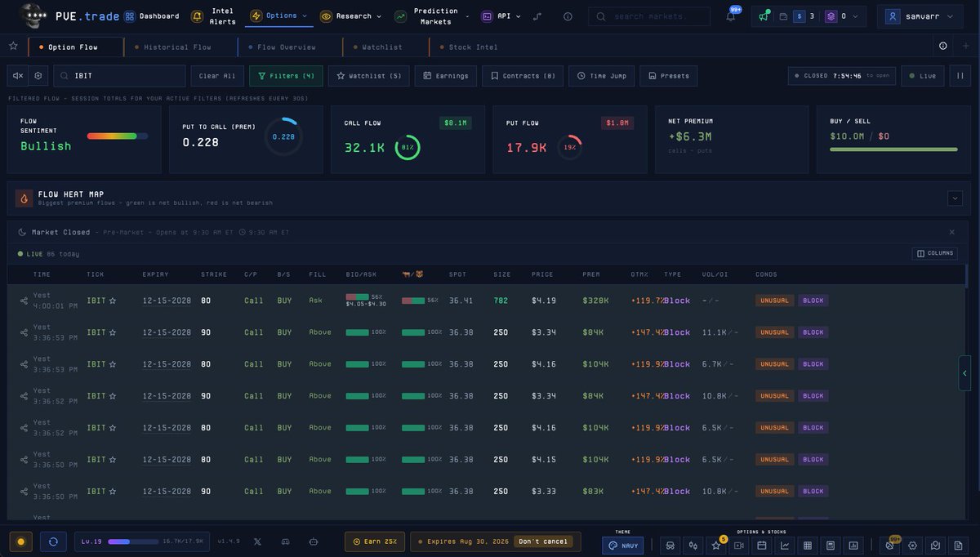Open the calendar icon in Options & Stocks
The width and height of the screenshot is (980, 557).
762,546
